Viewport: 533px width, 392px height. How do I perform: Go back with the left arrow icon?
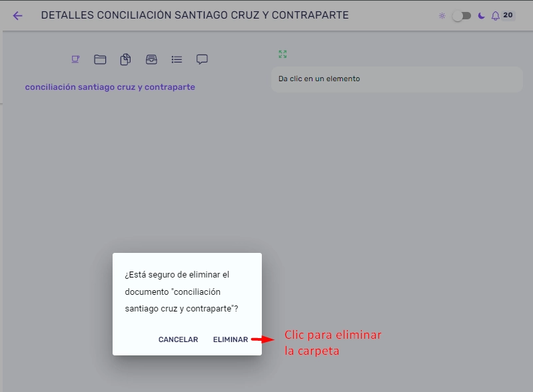pos(17,15)
